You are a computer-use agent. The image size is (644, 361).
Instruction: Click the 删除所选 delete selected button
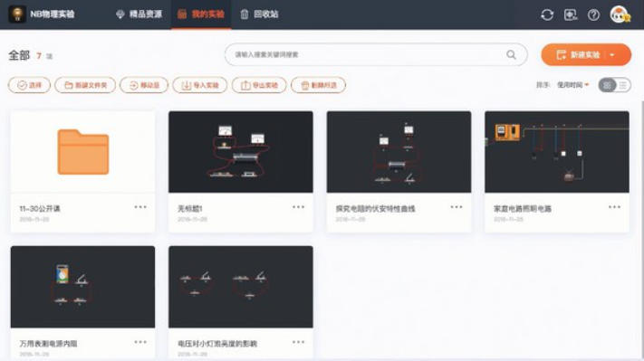pos(318,85)
